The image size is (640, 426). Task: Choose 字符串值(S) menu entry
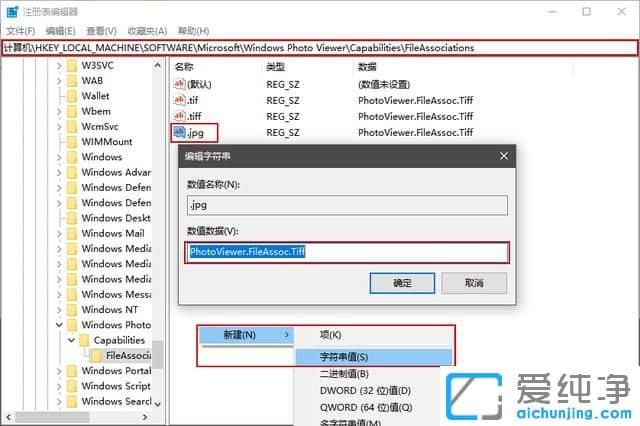pos(373,357)
